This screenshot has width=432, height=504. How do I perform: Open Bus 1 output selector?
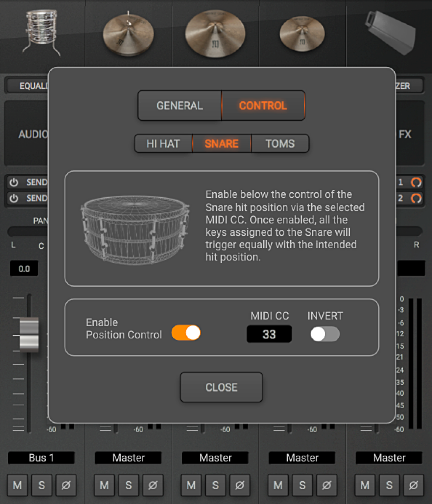41,458
